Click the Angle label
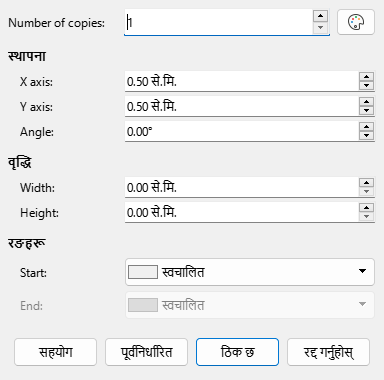The height and width of the screenshot is (380, 384). click(37, 132)
